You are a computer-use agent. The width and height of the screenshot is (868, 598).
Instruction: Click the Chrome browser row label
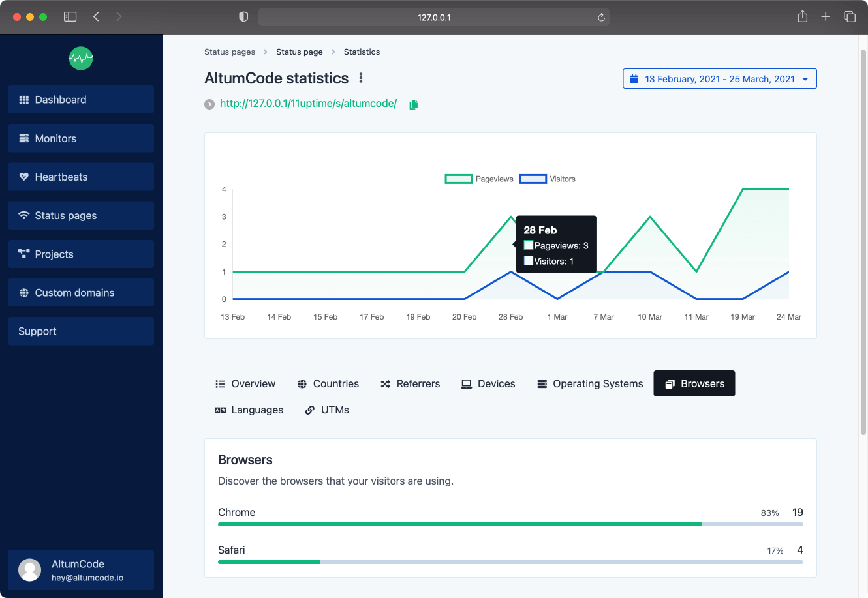point(237,513)
